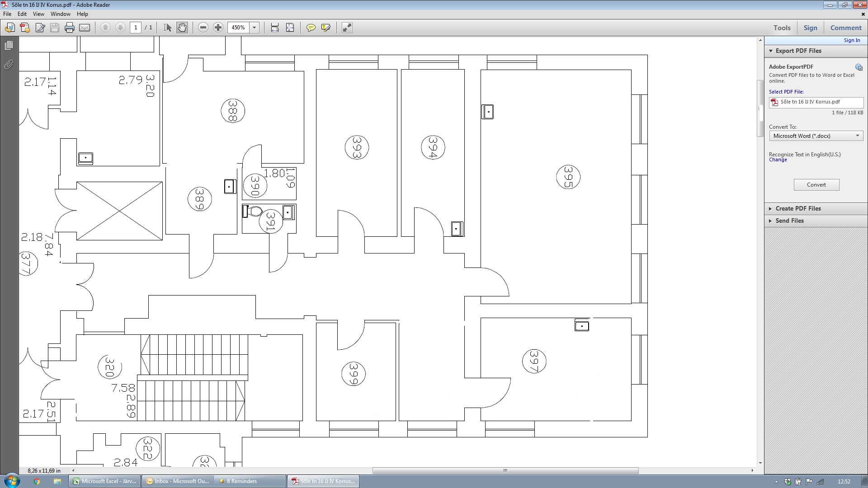The width and height of the screenshot is (868, 488).
Task: Open the zoom percentage dropdown arrow
Action: pyautogui.click(x=255, y=28)
